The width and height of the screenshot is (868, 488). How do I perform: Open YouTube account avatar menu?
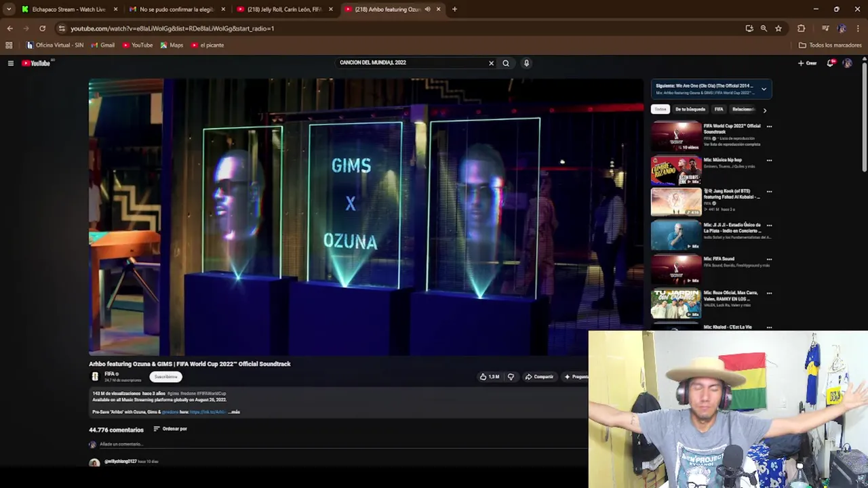tap(847, 63)
